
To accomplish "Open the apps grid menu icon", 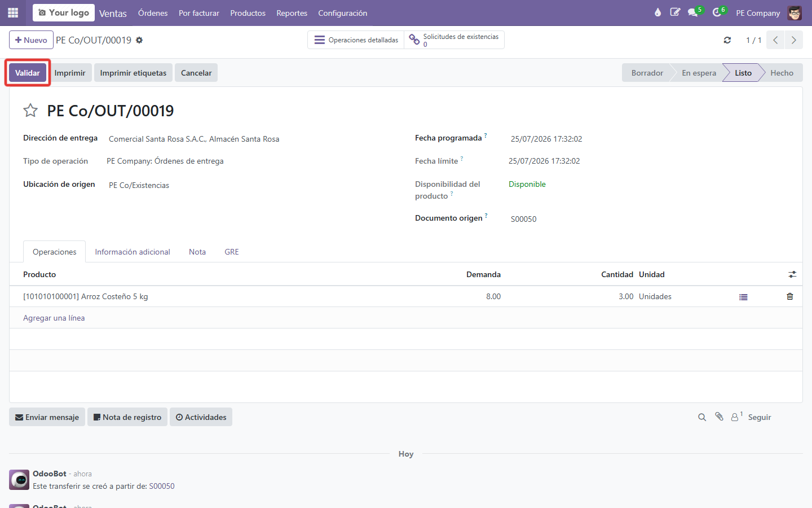I will point(13,12).
